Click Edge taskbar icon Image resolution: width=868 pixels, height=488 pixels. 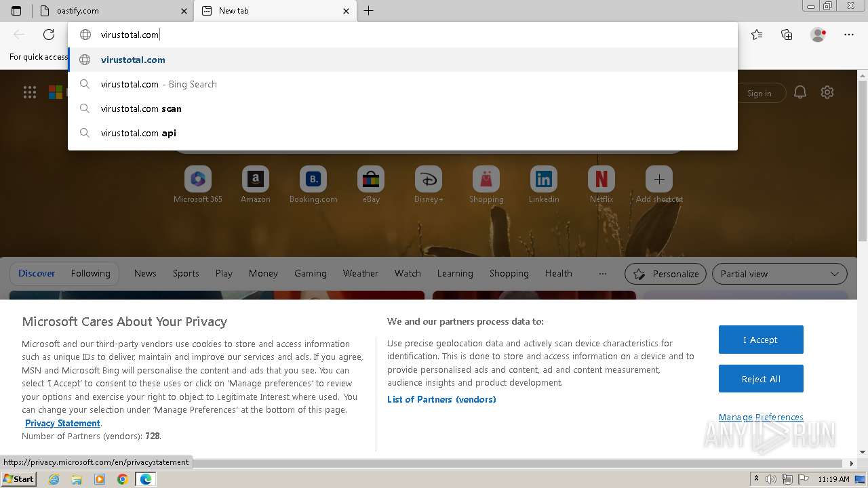click(145, 479)
